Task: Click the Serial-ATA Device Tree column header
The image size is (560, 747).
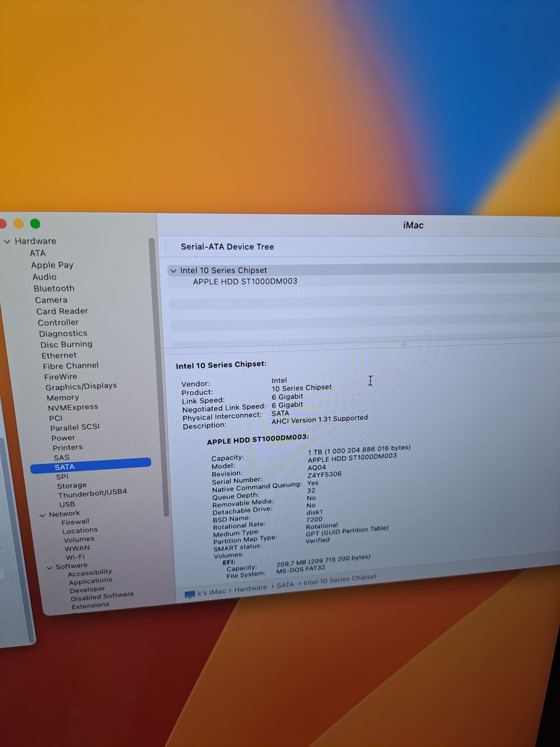Action: point(228,247)
